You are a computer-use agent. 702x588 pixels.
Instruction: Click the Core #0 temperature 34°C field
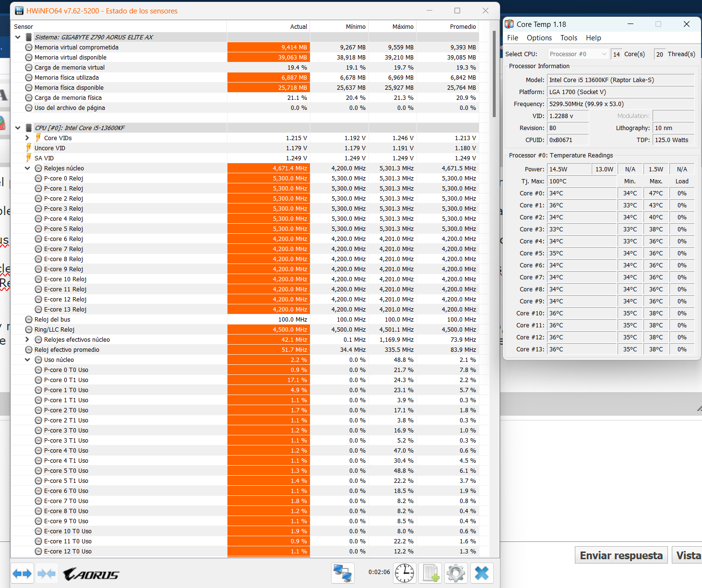(582, 193)
